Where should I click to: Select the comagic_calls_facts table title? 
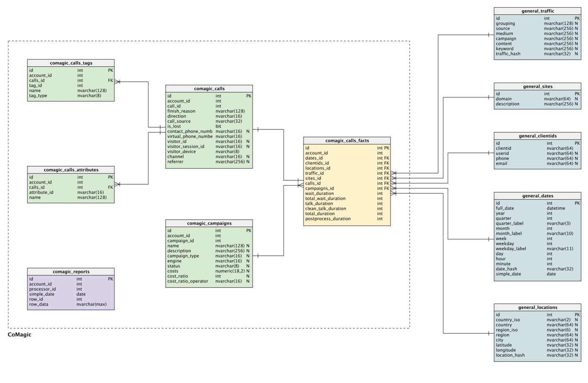347,141
